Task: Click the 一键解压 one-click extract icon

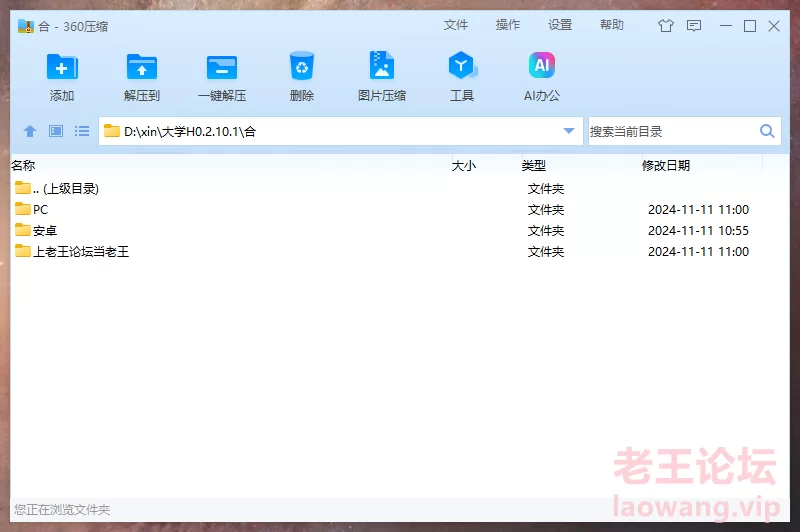Action: [x=222, y=67]
